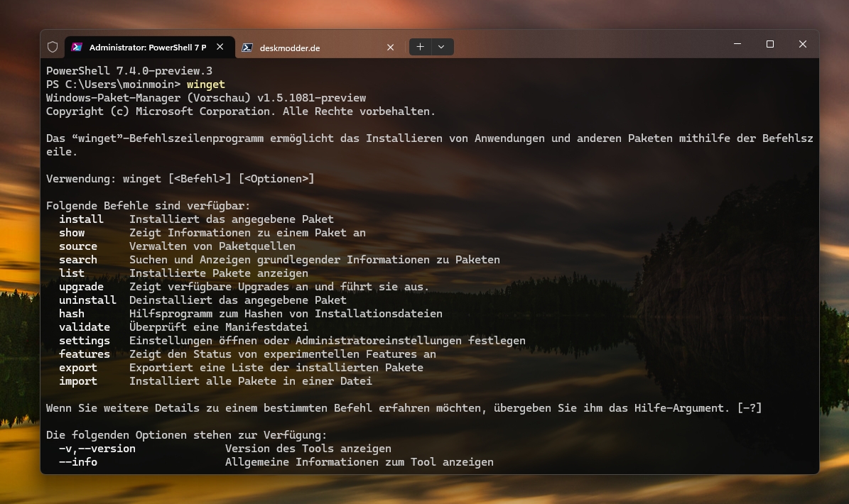Click the 'PowerShell 7.4.0-preview.3' line

[x=129, y=71]
